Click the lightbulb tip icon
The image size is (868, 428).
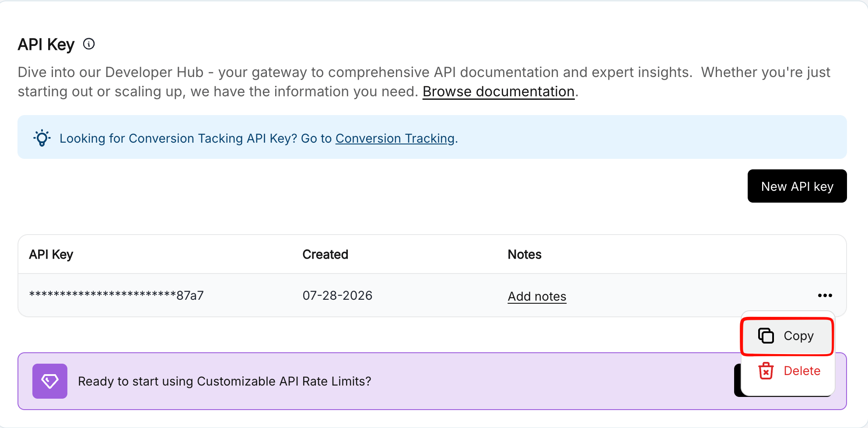pyautogui.click(x=42, y=138)
